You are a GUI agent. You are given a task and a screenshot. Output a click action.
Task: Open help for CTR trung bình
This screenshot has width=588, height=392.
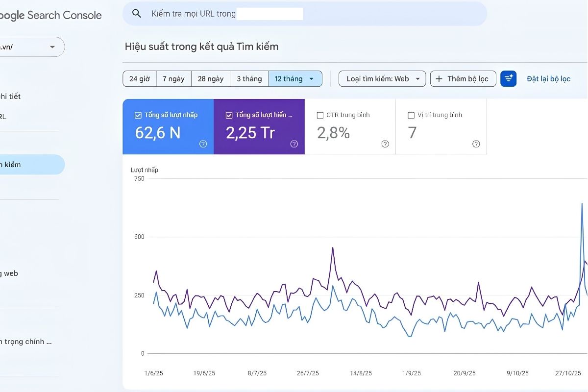coord(385,144)
